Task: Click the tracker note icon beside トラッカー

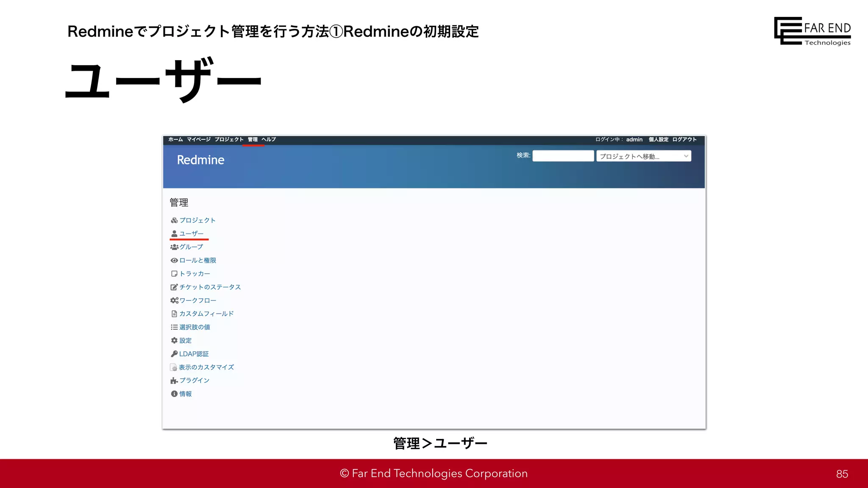Action: coord(174,274)
